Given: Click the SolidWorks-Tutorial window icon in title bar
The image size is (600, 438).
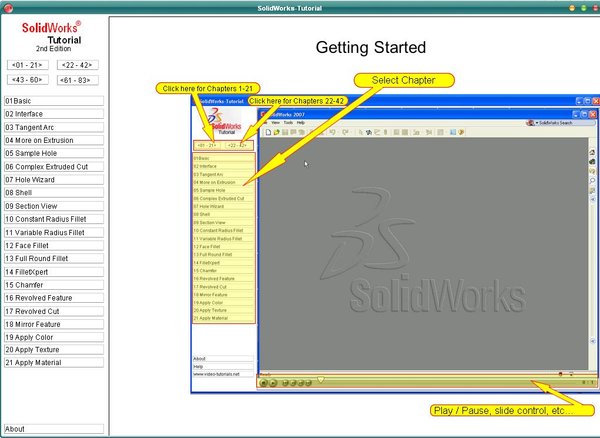Looking at the screenshot, I should [x=9, y=7].
